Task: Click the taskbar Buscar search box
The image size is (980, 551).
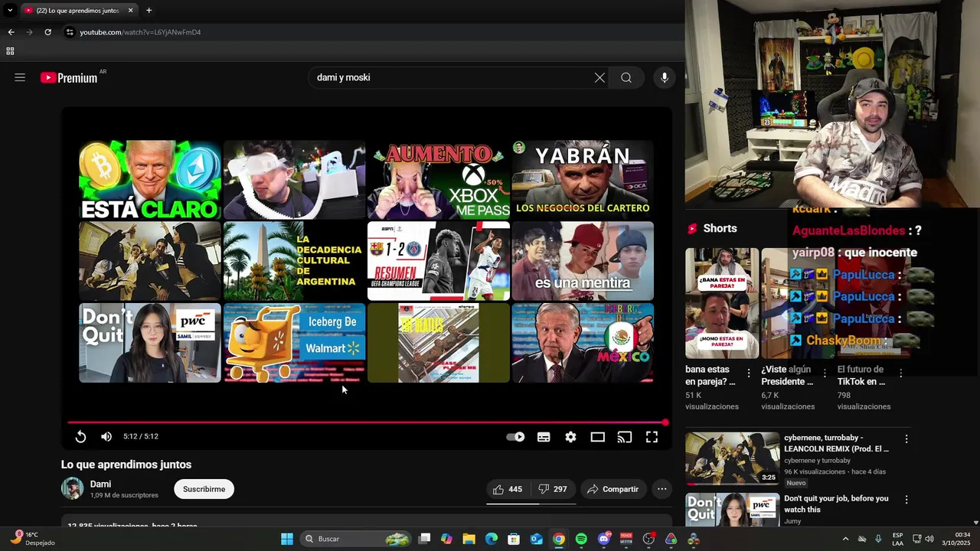Action: [x=356, y=539]
